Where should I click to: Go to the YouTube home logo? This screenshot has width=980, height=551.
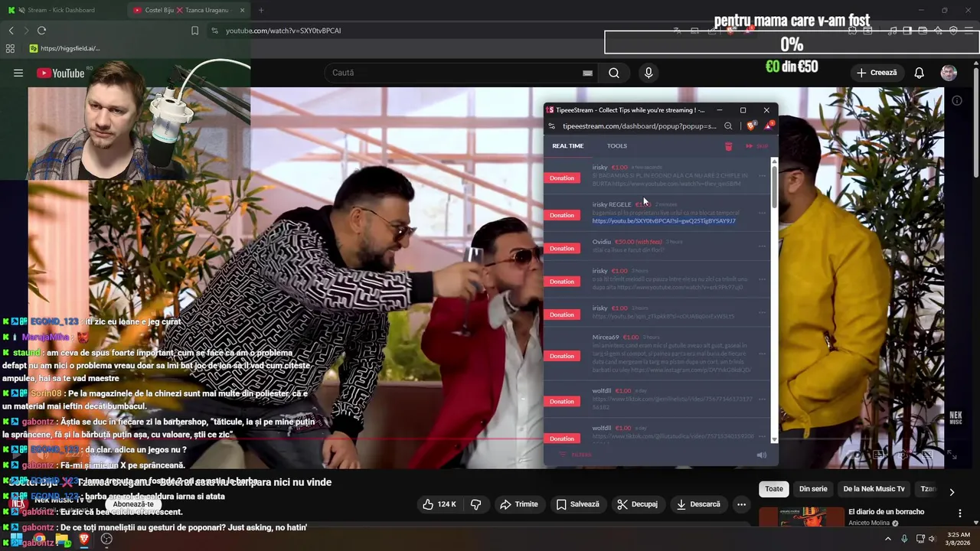(x=60, y=73)
